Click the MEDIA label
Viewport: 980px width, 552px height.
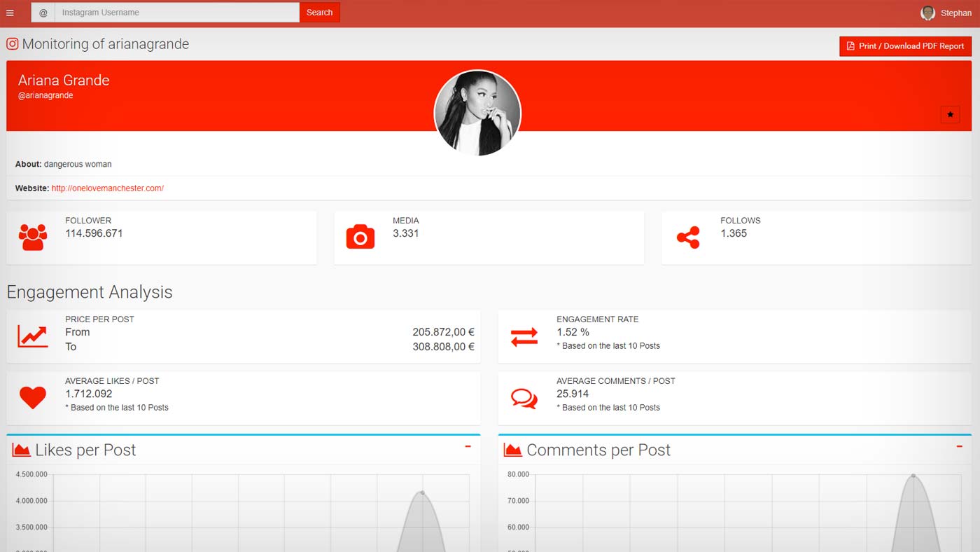(x=406, y=221)
